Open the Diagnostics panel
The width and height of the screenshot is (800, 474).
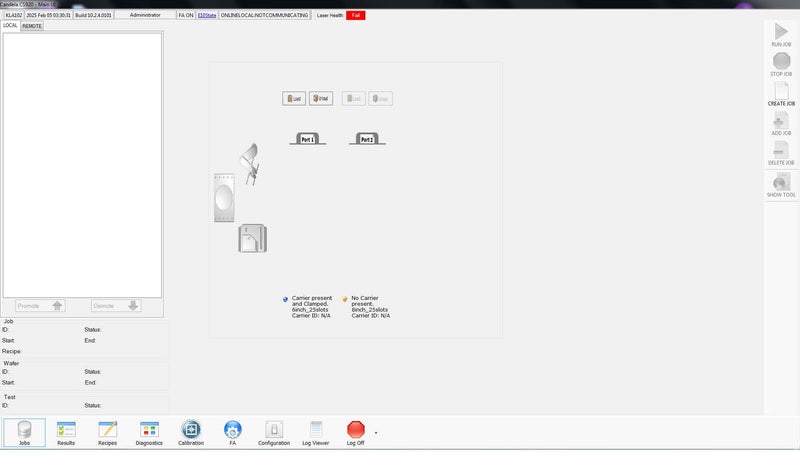tap(149, 432)
